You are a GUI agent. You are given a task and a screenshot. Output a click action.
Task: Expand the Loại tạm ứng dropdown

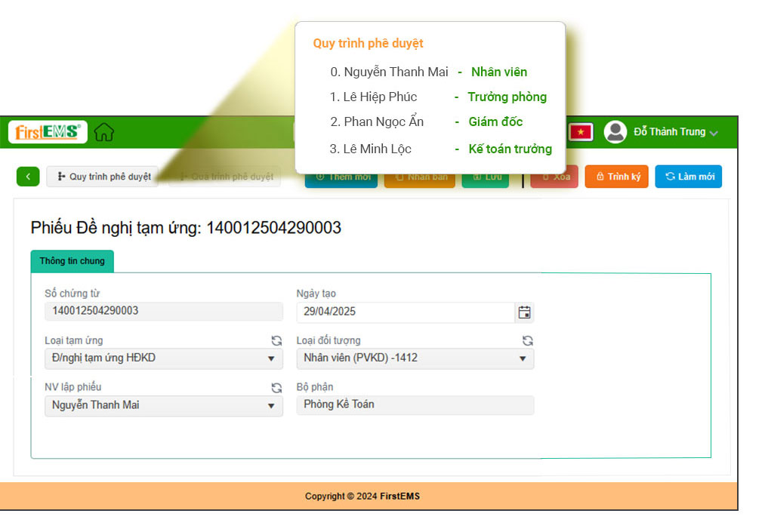(271, 358)
